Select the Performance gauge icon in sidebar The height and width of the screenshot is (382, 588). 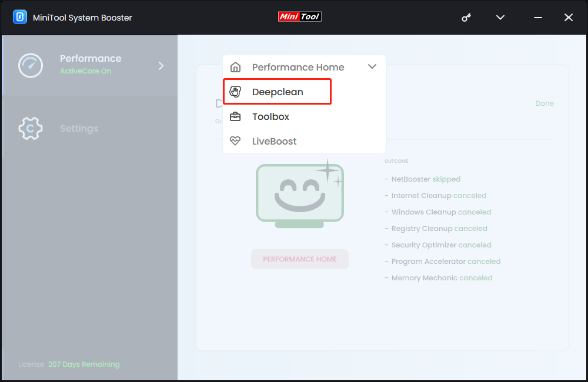31,65
